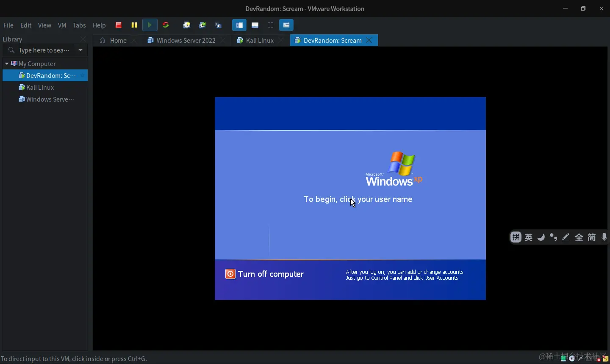Open the Help menu
Screen dimensions: 610x364
click(x=99, y=25)
